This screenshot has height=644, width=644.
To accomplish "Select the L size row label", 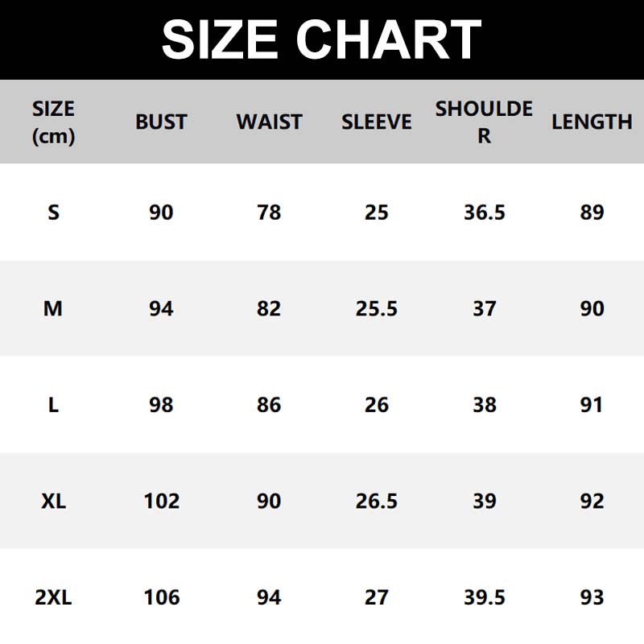I will pos(53,404).
